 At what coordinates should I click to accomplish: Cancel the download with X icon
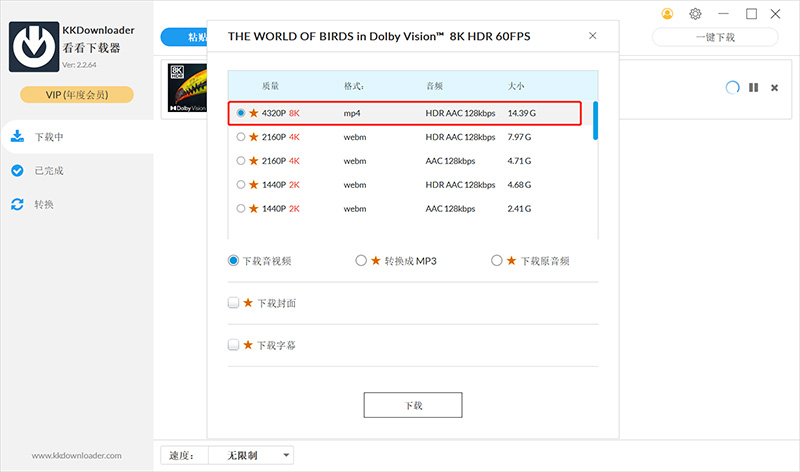pos(774,88)
